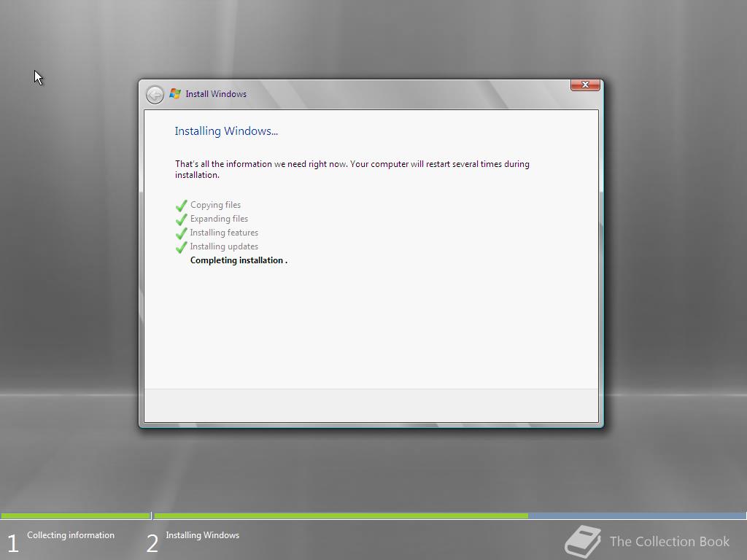Click the Collecting information progress bar

click(75, 516)
